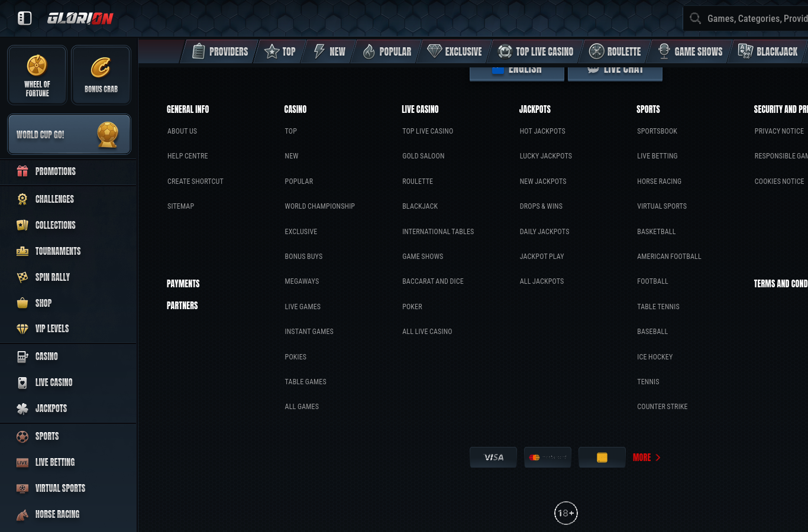Collapse the sidebar panel icon
This screenshot has height=532, width=808.
click(x=25, y=18)
